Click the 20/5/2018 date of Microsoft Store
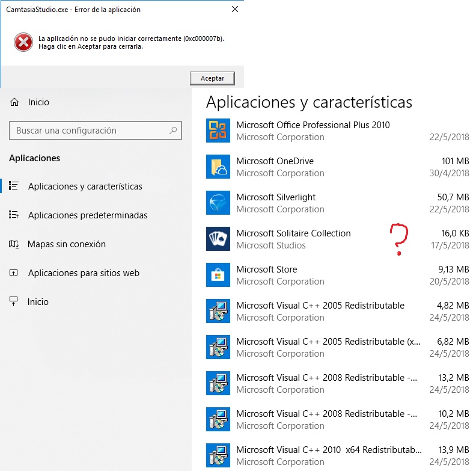The height and width of the screenshot is (471, 476). [x=450, y=282]
